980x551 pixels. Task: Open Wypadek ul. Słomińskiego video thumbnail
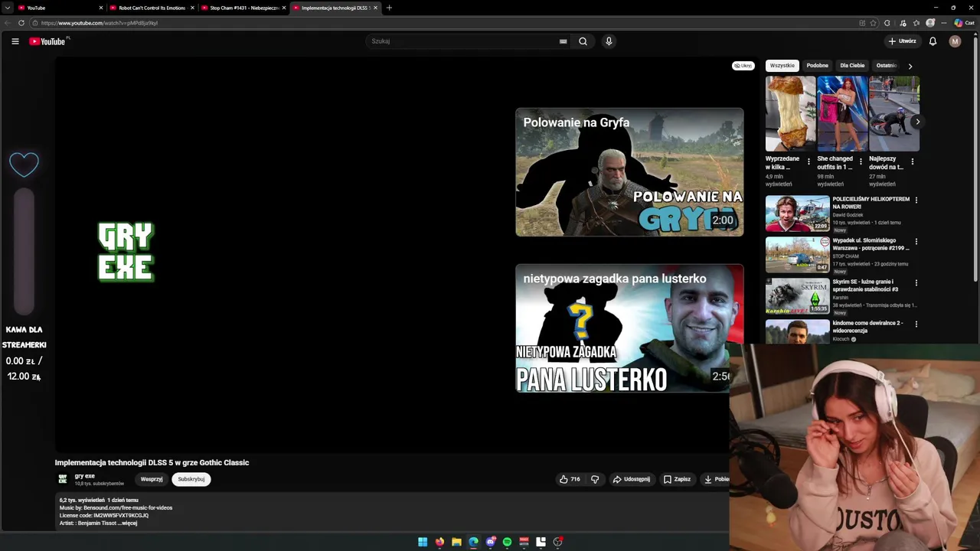[797, 255]
